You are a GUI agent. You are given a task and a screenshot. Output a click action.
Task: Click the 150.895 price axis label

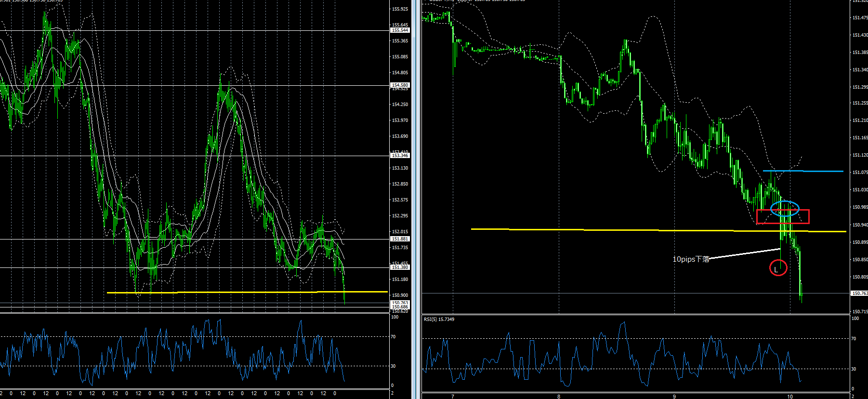click(860, 242)
